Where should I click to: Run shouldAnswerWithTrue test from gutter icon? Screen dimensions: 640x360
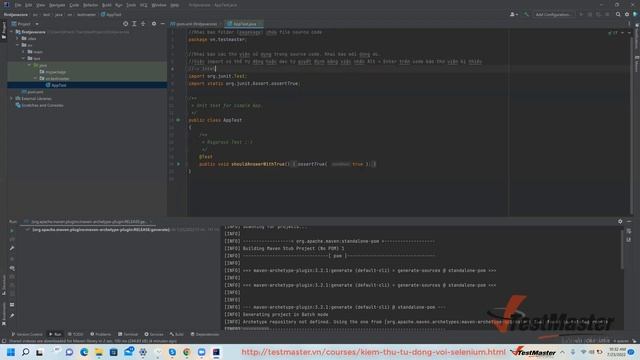pyautogui.click(x=178, y=164)
